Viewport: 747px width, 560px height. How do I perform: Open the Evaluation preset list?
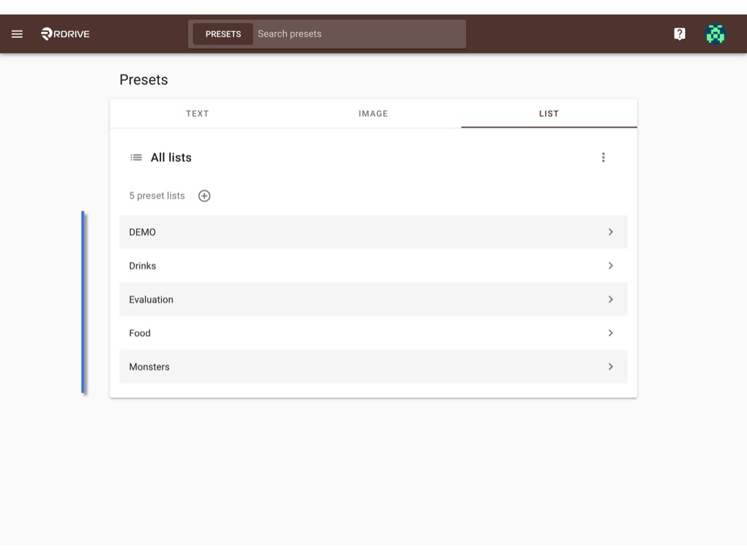point(373,300)
